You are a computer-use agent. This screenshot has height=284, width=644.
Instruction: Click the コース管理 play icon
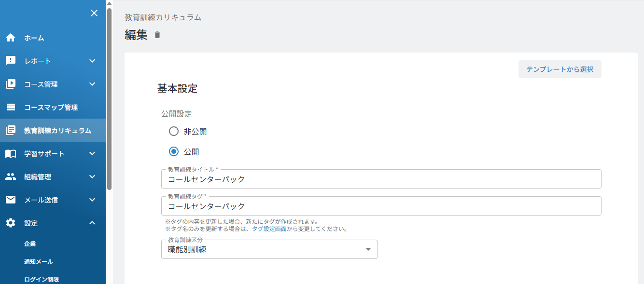pos(11,84)
